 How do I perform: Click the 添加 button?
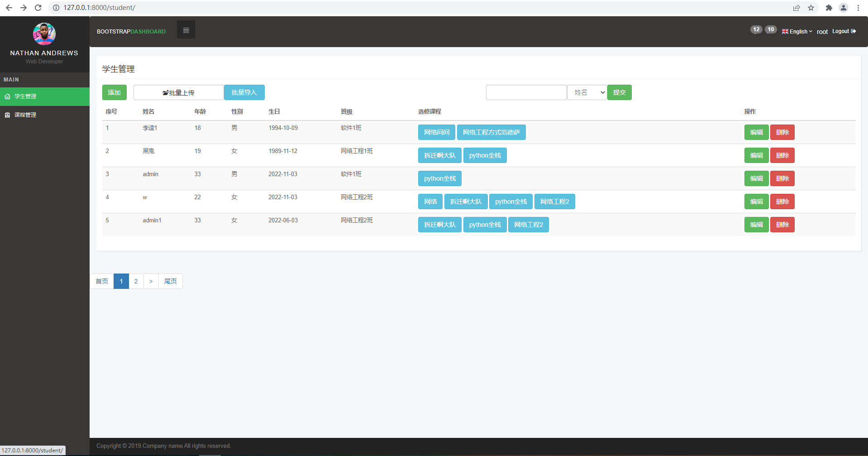(114, 92)
